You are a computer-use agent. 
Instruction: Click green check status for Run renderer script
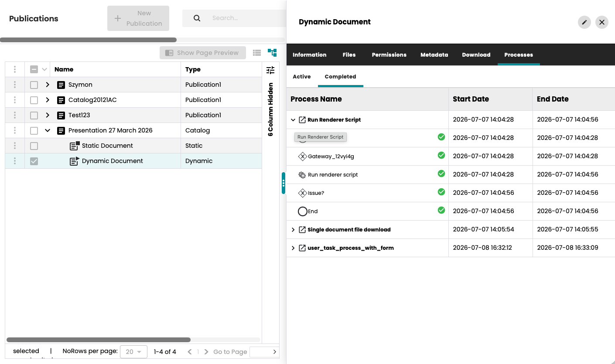pyautogui.click(x=441, y=173)
